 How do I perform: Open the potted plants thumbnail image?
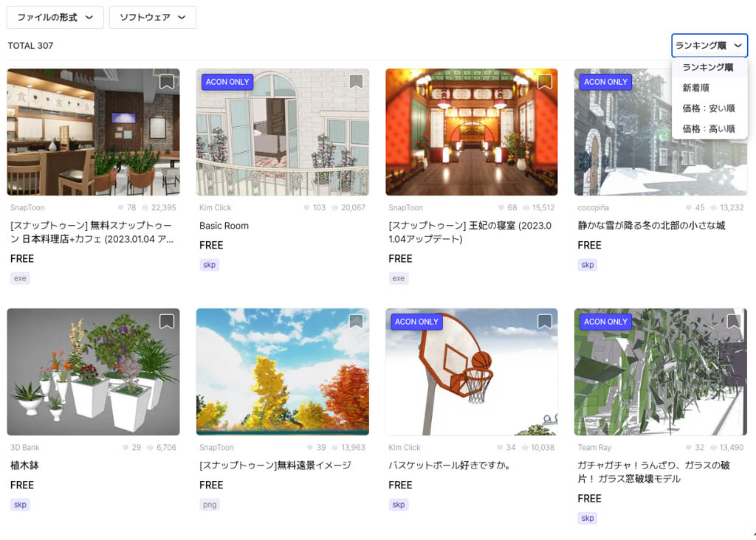94,372
